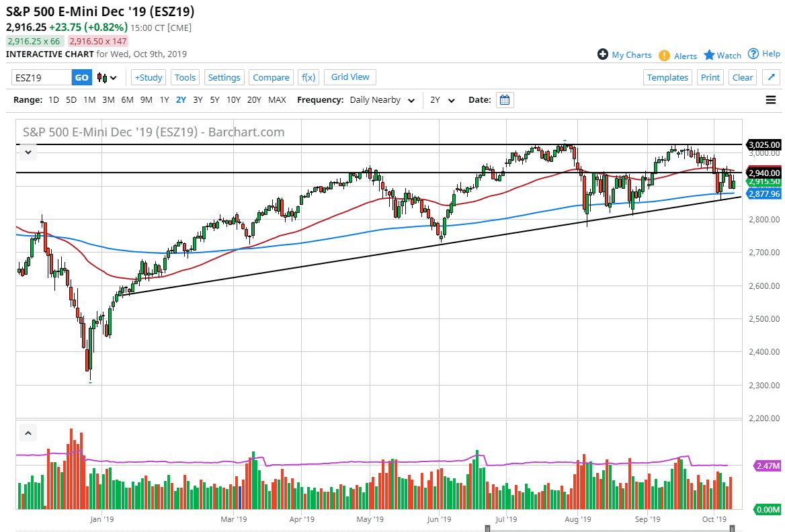Open the hamburger chart menu

771,99
